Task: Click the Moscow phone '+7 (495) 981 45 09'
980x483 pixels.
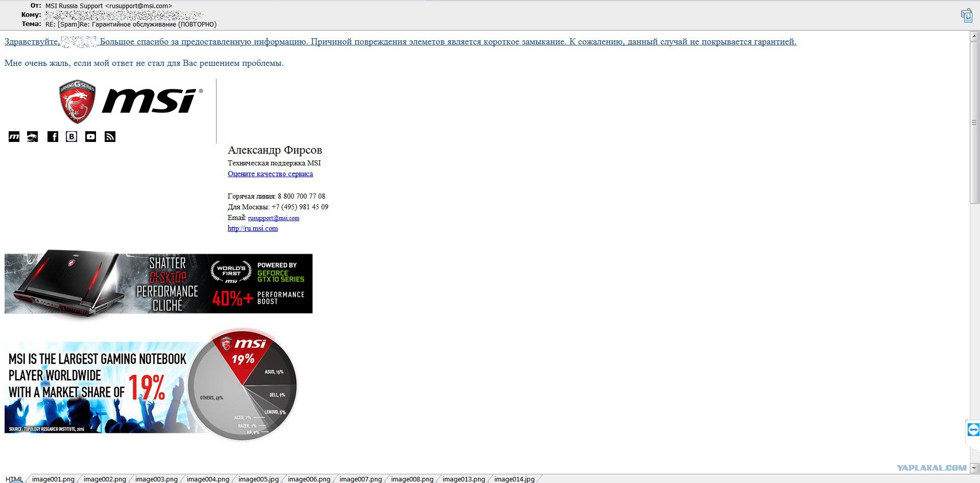Action: click(300, 207)
